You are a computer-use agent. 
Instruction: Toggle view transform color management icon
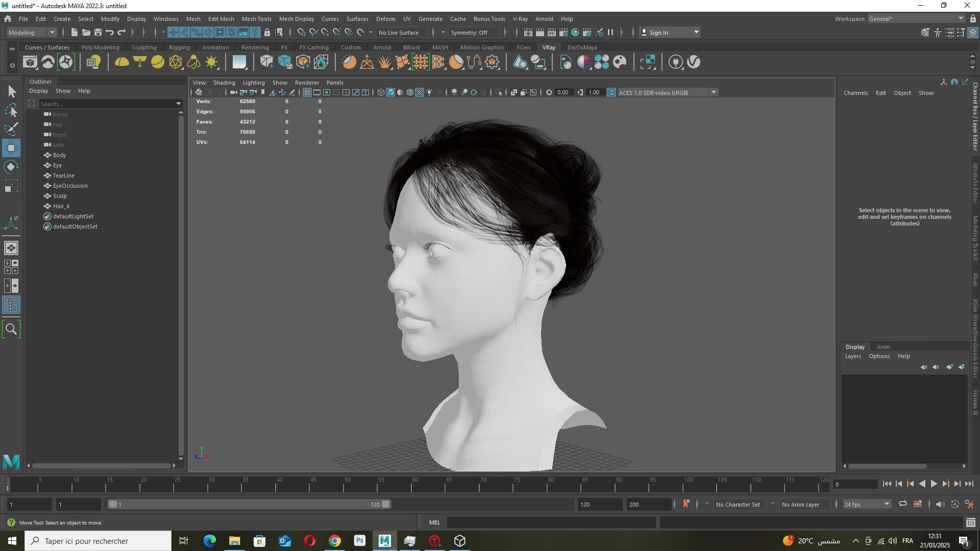(611, 92)
